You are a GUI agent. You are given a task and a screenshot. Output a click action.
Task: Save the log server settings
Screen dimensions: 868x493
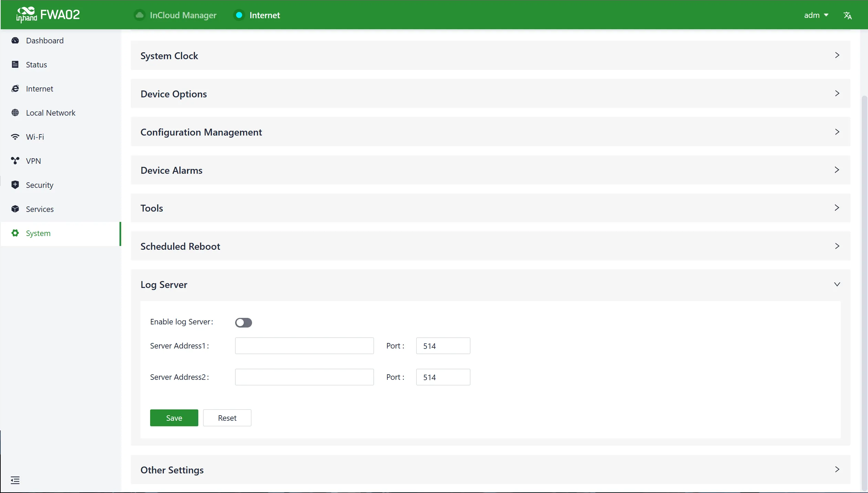pos(174,418)
